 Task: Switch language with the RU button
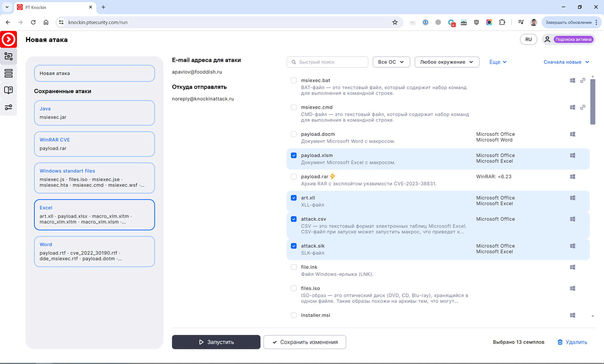coord(528,39)
